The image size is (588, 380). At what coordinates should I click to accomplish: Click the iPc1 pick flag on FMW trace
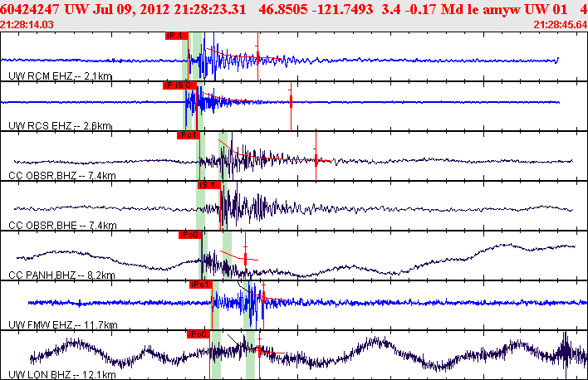201,285
